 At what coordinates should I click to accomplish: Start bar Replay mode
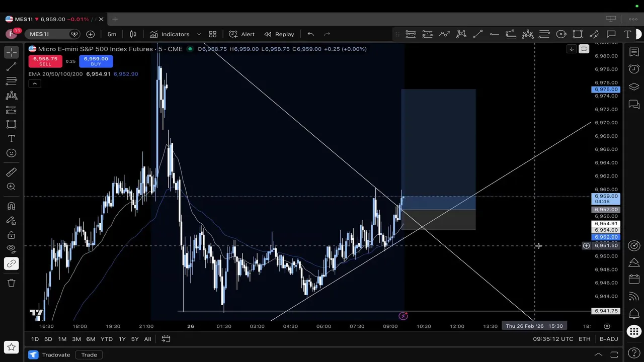(279, 34)
